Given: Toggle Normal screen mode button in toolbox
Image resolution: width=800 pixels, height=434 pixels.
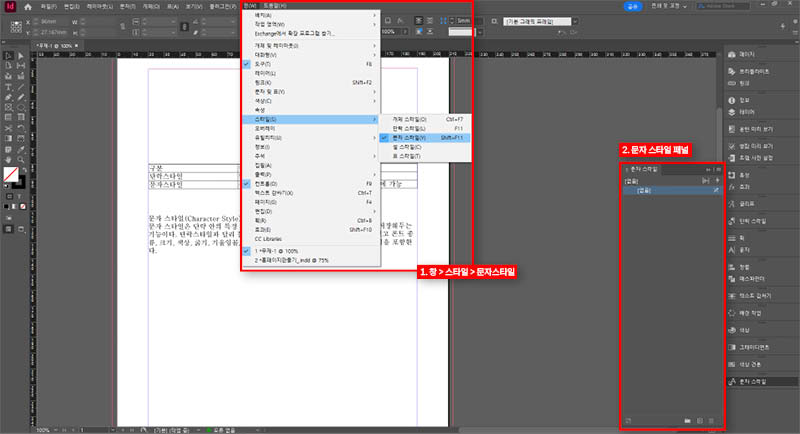Looking at the screenshot, I should [x=9, y=229].
